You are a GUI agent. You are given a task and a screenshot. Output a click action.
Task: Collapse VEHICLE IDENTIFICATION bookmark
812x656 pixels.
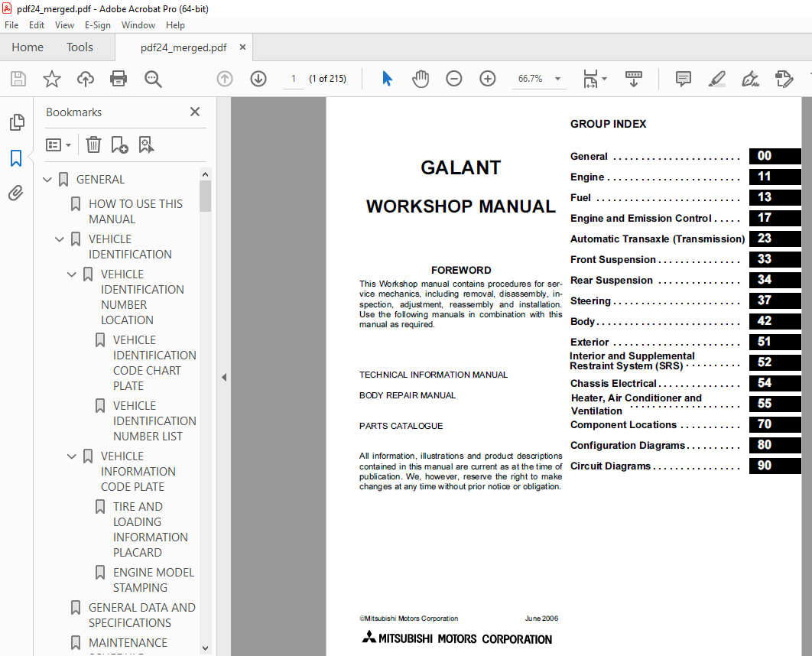click(x=60, y=239)
